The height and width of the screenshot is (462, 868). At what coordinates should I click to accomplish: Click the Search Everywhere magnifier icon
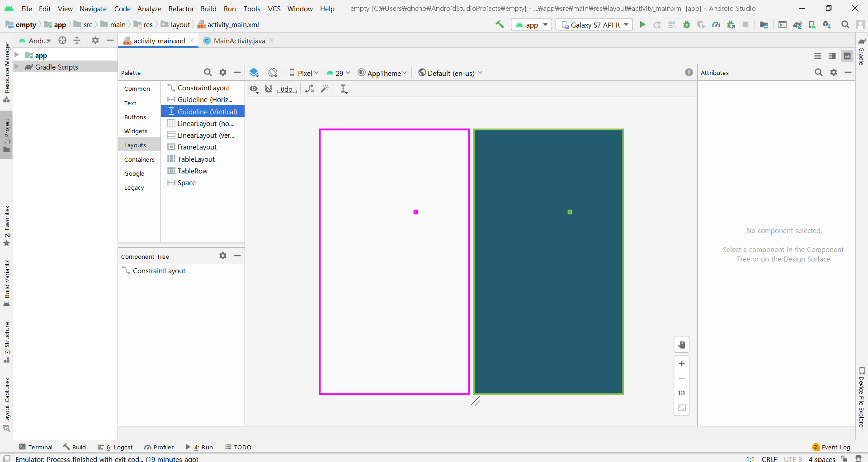pyautogui.click(x=845, y=24)
